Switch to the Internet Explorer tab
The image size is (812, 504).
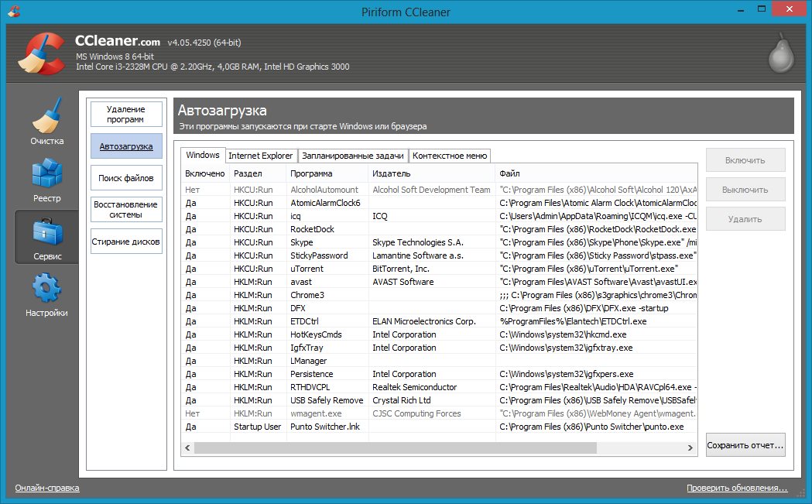(x=260, y=156)
